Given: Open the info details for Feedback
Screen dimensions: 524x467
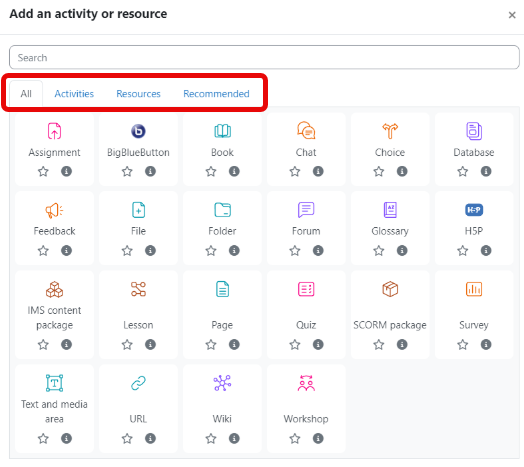Looking at the screenshot, I should coord(67,250).
